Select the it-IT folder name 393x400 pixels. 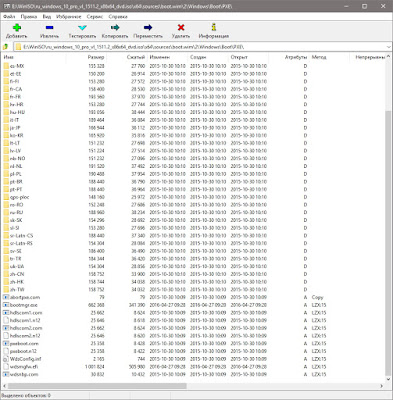coord(14,120)
